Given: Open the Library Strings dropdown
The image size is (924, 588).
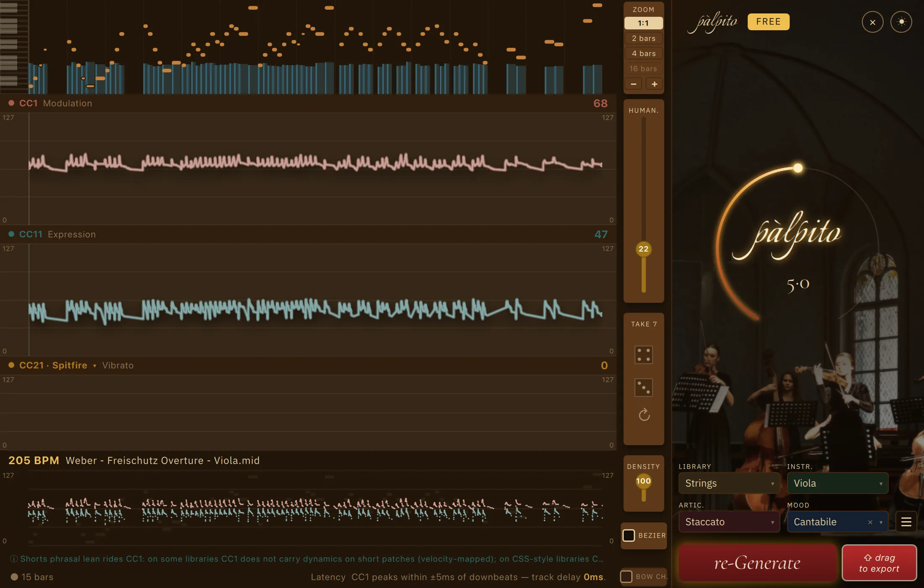Looking at the screenshot, I should (729, 483).
